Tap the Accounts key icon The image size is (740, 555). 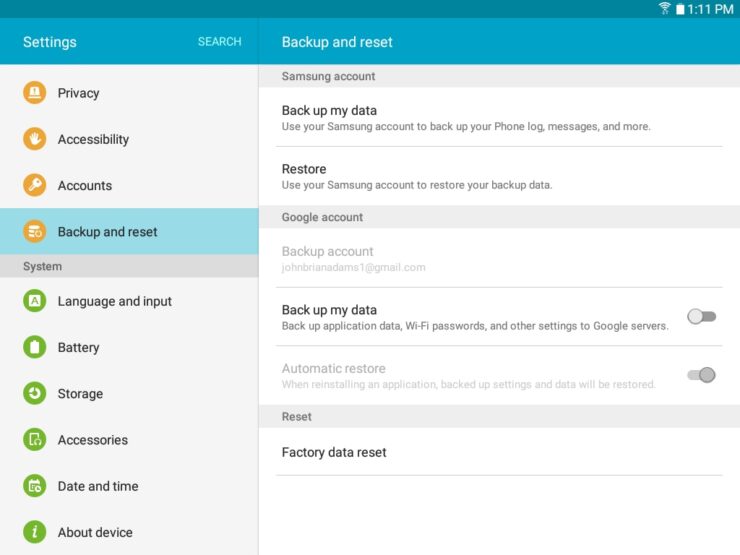[34, 185]
